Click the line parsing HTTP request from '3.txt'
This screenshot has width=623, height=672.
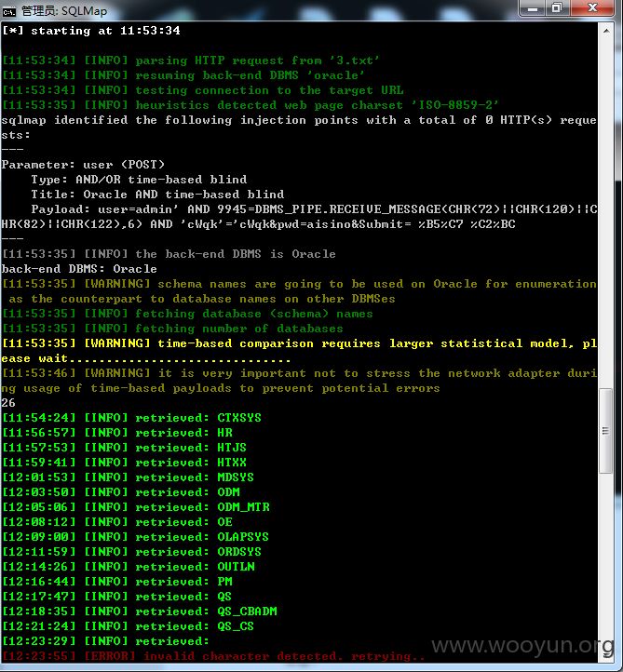click(191, 60)
